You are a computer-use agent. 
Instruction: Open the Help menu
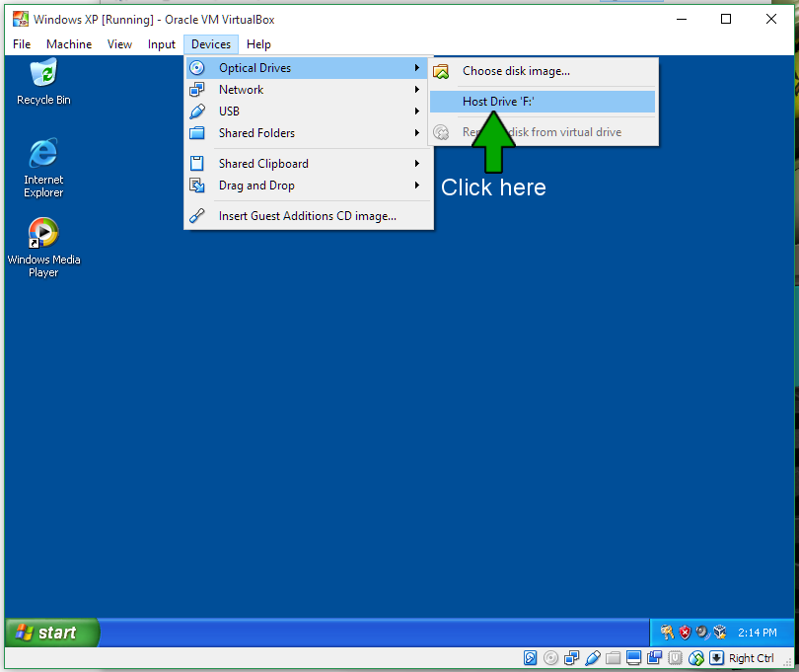coord(258,44)
